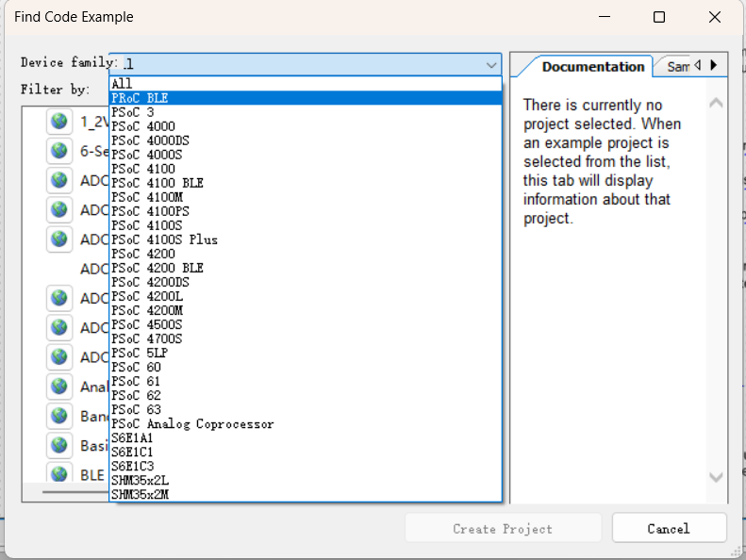Choose SHM35x2L from the list
The width and height of the screenshot is (746, 560).
[x=306, y=481]
